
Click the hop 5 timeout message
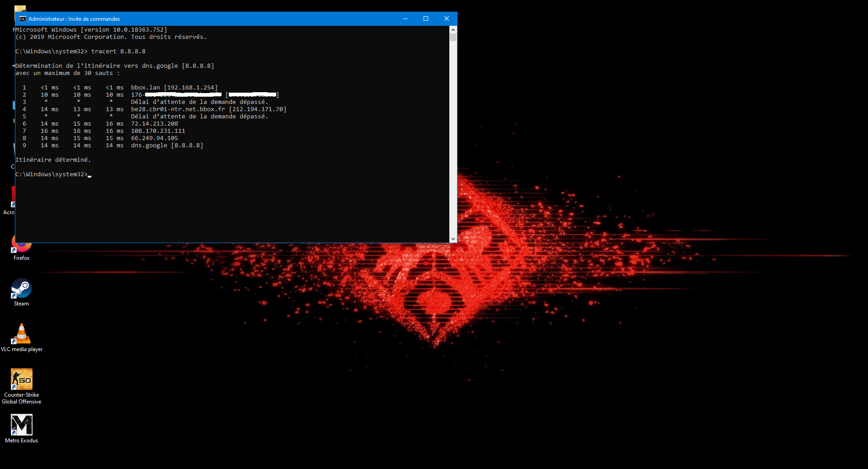(x=199, y=117)
